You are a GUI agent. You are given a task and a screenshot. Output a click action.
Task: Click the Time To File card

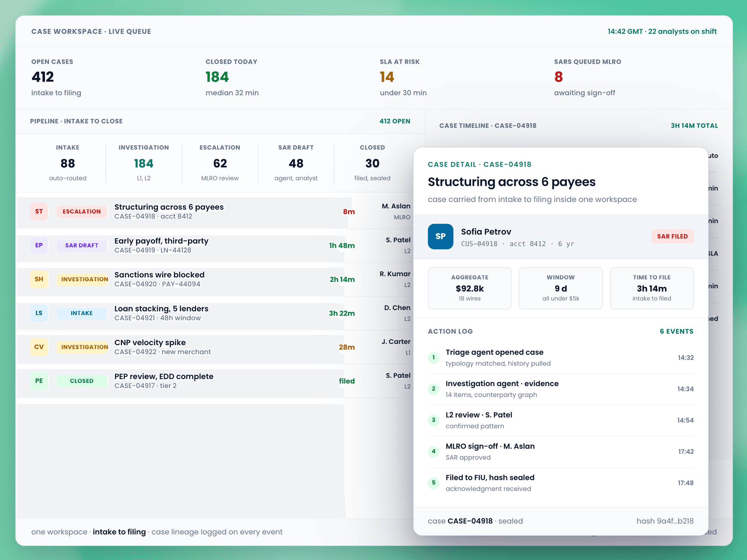point(652,288)
